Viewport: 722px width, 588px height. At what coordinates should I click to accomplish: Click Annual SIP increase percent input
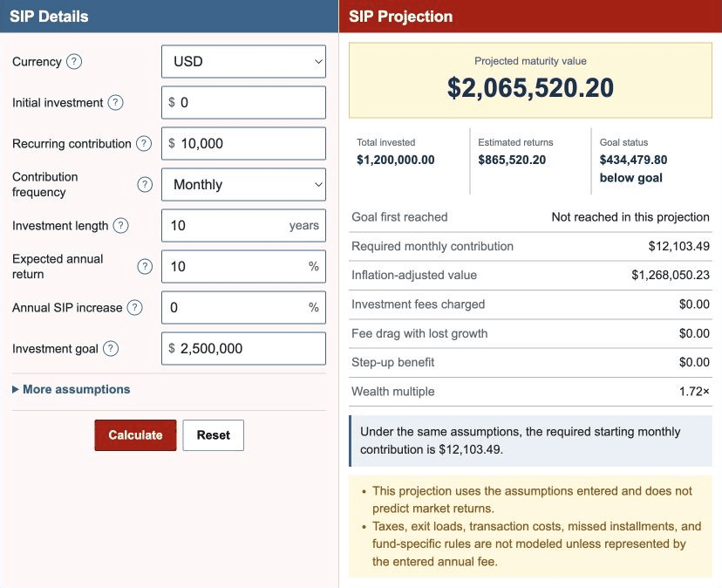coord(243,307)
